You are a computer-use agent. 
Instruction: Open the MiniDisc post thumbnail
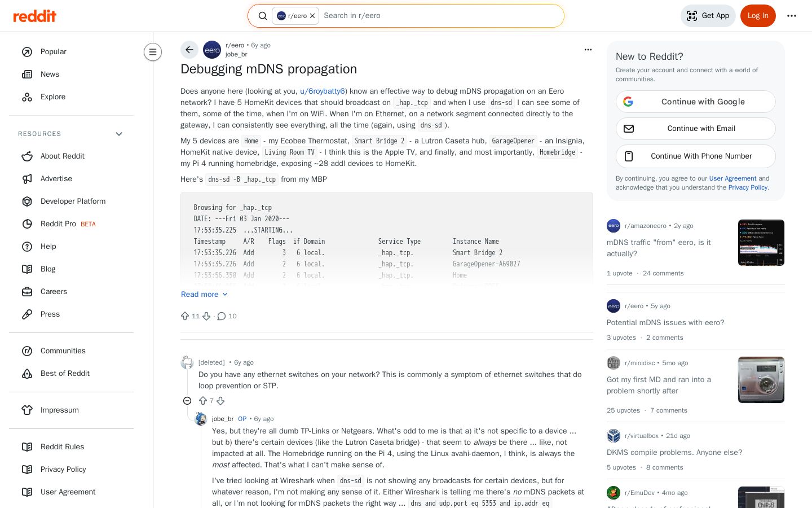tap(761, 380)
